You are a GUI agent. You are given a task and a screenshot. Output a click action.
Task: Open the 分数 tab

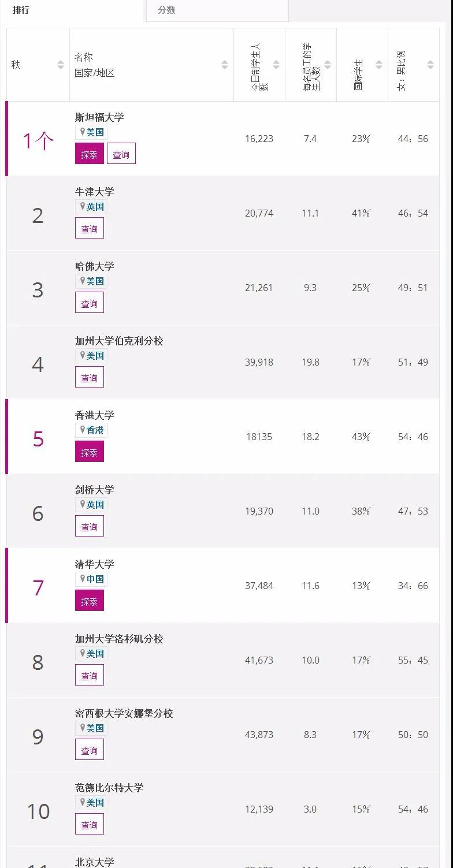tap(166, 10)
